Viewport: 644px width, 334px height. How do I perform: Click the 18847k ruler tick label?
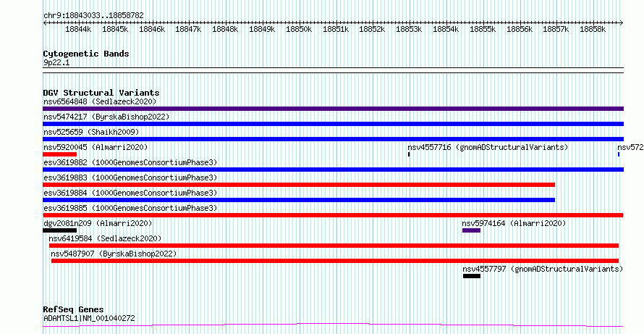pos(189,30)
